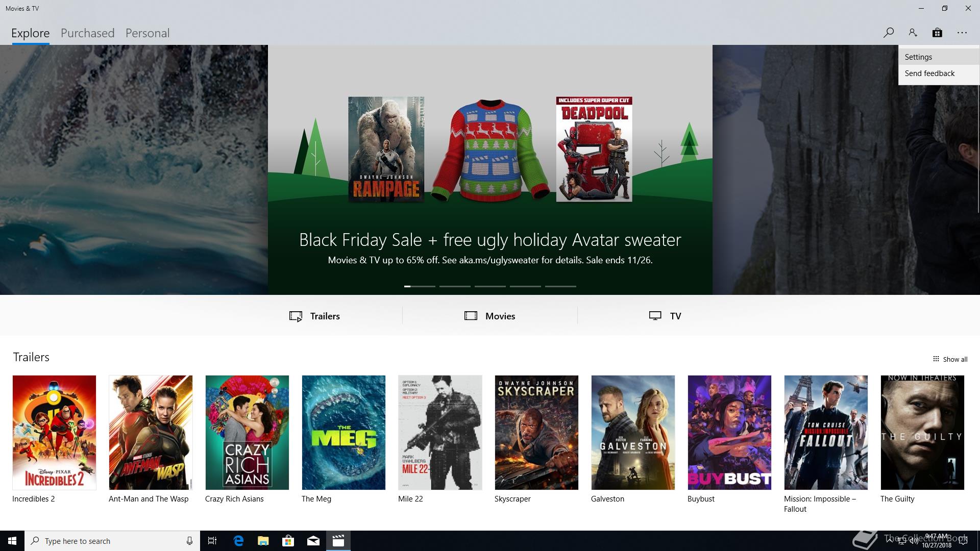980x551 pixels.
Task: Click the Trailers section heading
Action: click(31, 357)
